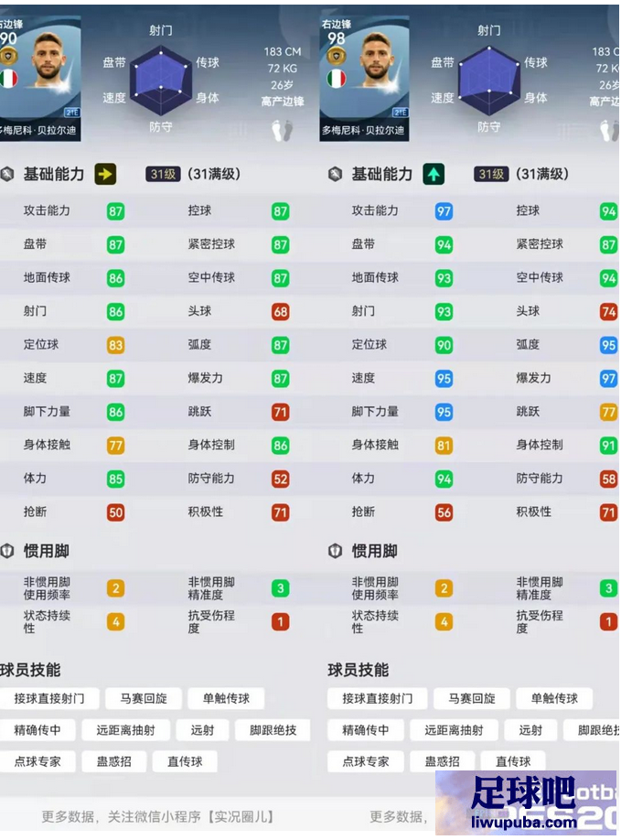Click the 非惯用脚精准度 value 3 in the 90-rated panel
The width and height of the screenshot is (621, 840).
click(x=281, y=588)
